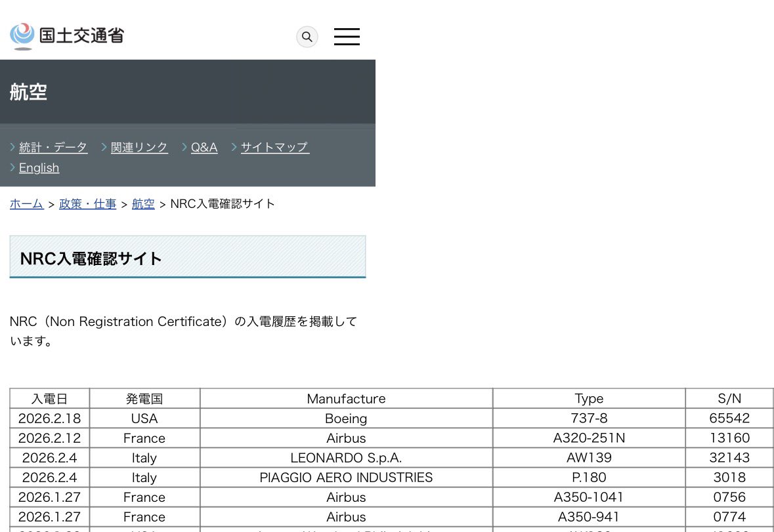Select the date cell 2026.2.12
774x532 pixels.
tap(49, 438)
